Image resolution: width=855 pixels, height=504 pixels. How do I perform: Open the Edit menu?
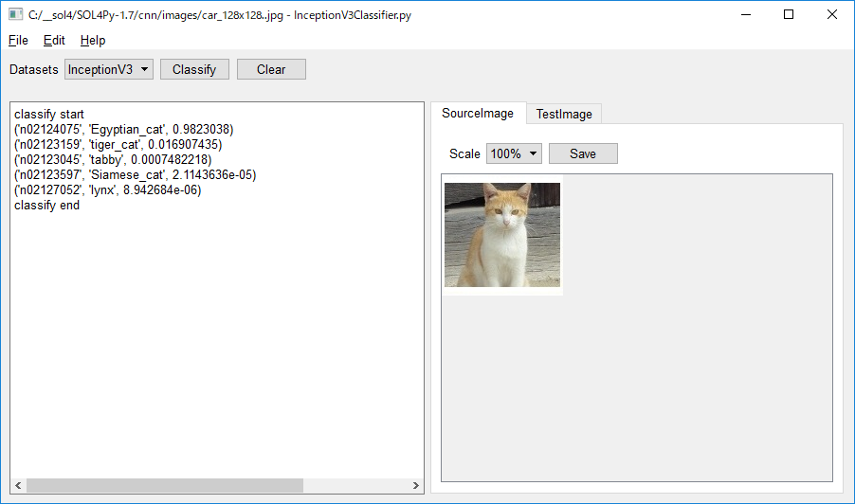click(54, 41)
